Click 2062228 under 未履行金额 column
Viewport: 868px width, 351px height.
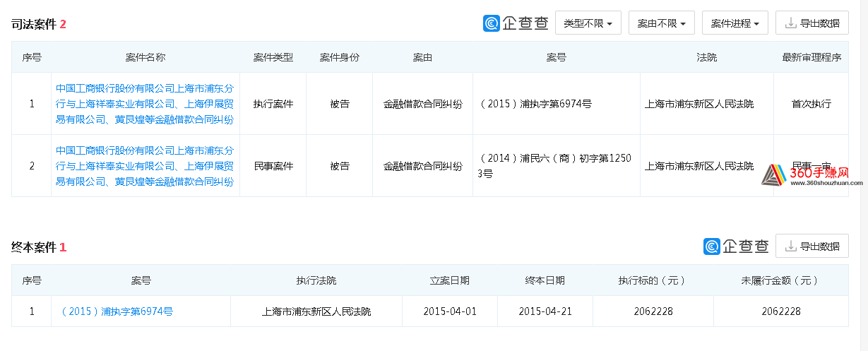pyautogui.click(x=781, y=311)
